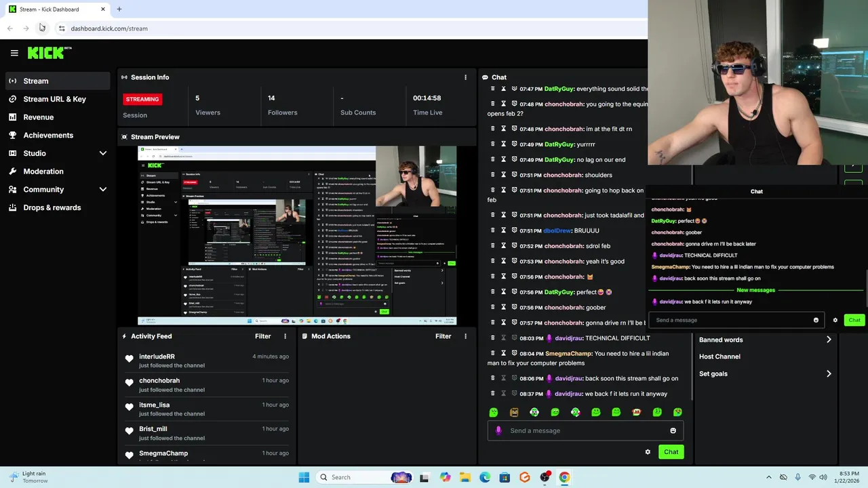Expand the Banned words option

point(765,340)
